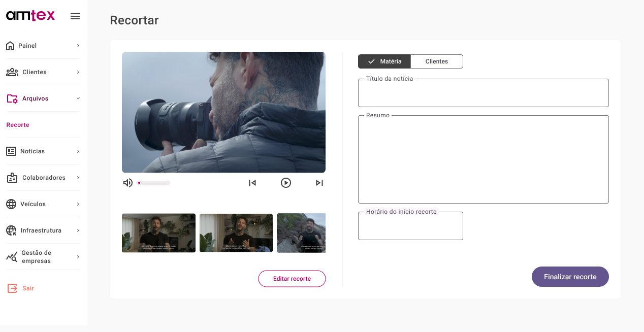The image size is (644, 332).
Task: Mute audio with the volume speaker icon
Action: point(128,183)
